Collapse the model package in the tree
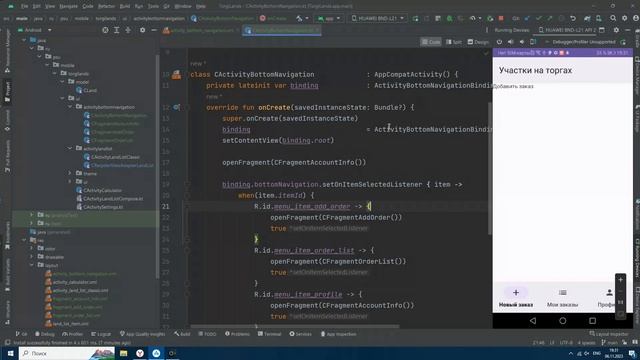 coord(62,82)
